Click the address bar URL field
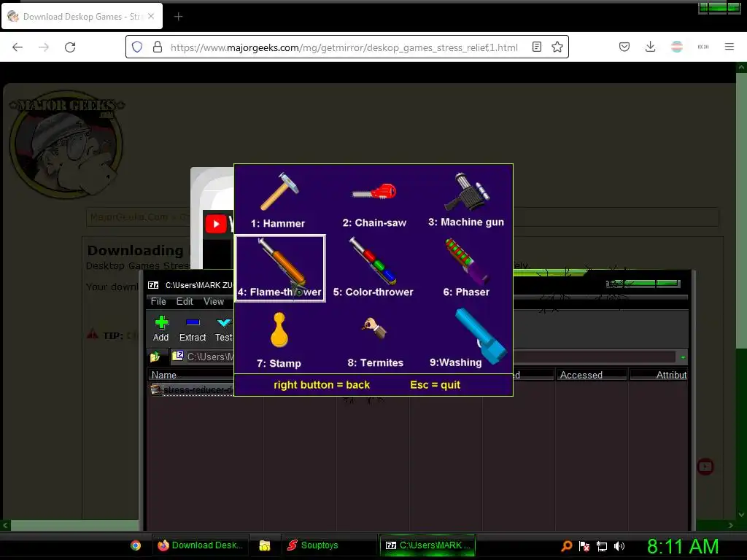Viewport: 747px width, 560px height. [344, 47]
